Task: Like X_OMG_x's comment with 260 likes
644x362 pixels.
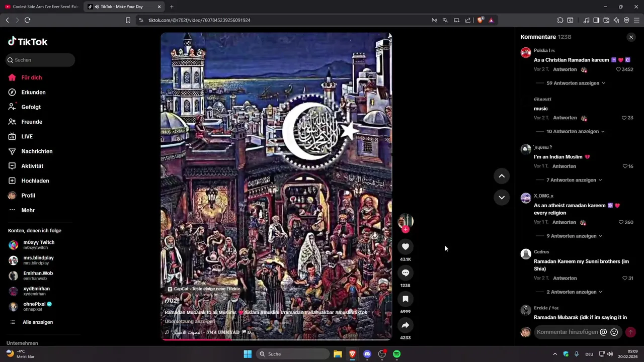Action: tap(621, 222)
